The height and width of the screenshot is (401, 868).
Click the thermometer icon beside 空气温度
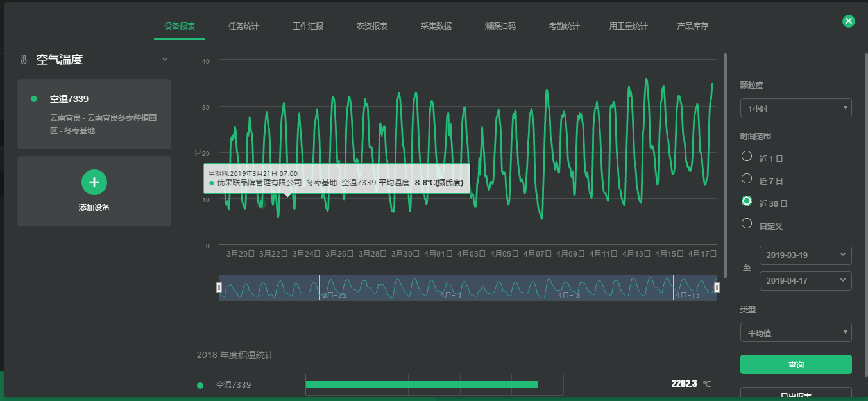(x=24, y=60)
